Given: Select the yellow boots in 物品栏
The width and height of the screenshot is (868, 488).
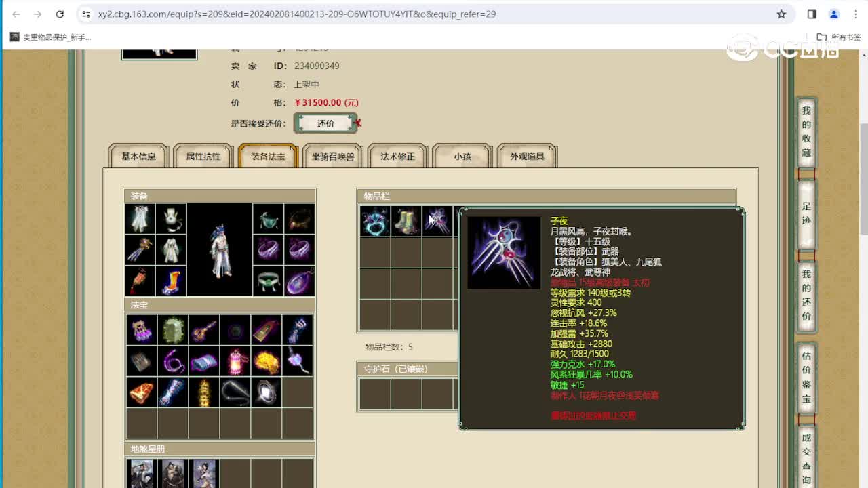Looking at the screenshot, I should (406, 221).
